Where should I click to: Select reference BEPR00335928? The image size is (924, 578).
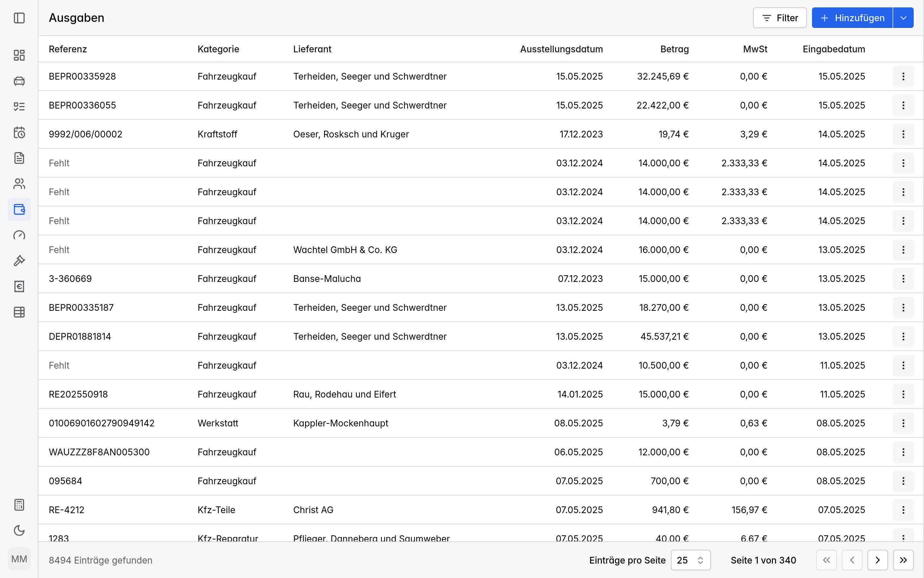coord(82,76)
